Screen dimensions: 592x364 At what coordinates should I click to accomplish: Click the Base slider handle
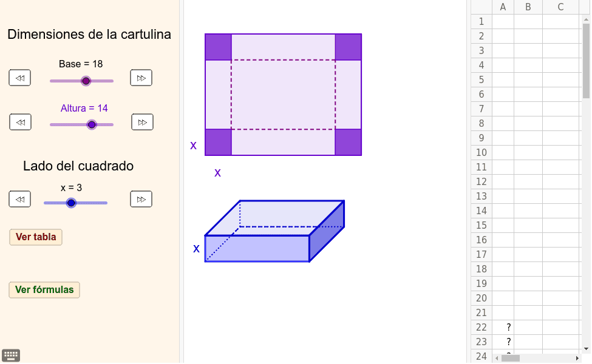click(86, 81)
